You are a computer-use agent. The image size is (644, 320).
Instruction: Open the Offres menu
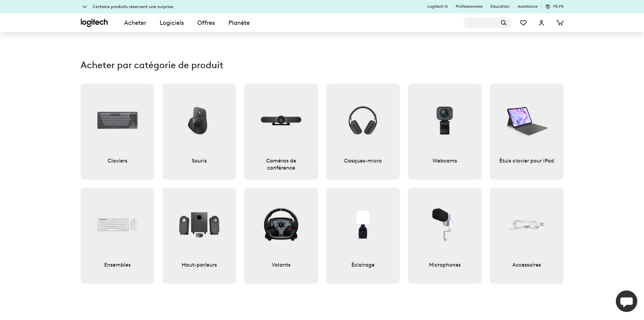[x=206, y=23]
